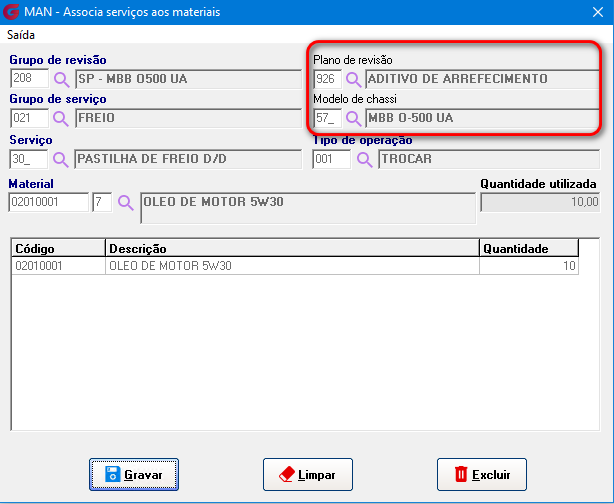The image size is (614, 504).
Task: Click ADITIVO DE ARREFECIMENTO description field
Action: click(482, 79)
